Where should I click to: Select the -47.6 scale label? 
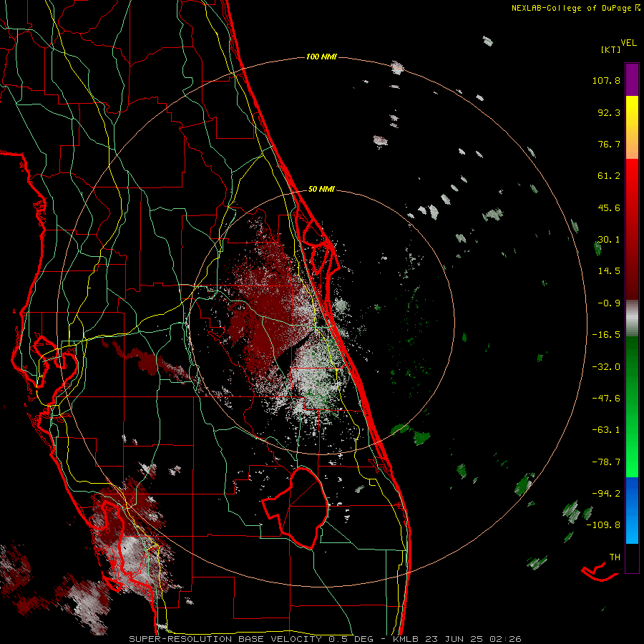[x=606, y=399]
